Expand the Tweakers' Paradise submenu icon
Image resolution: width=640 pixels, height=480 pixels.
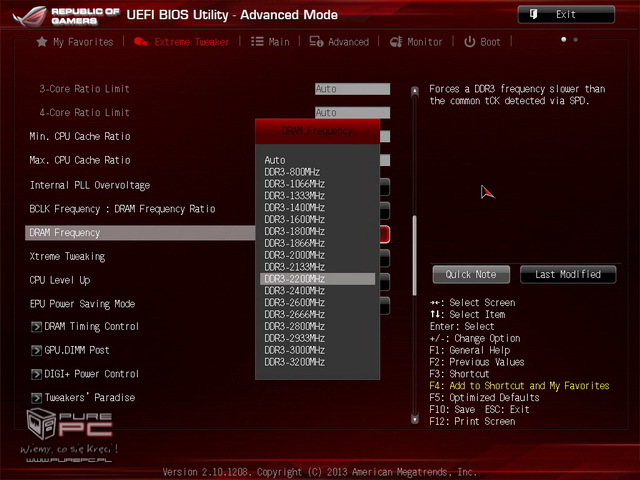36,398
